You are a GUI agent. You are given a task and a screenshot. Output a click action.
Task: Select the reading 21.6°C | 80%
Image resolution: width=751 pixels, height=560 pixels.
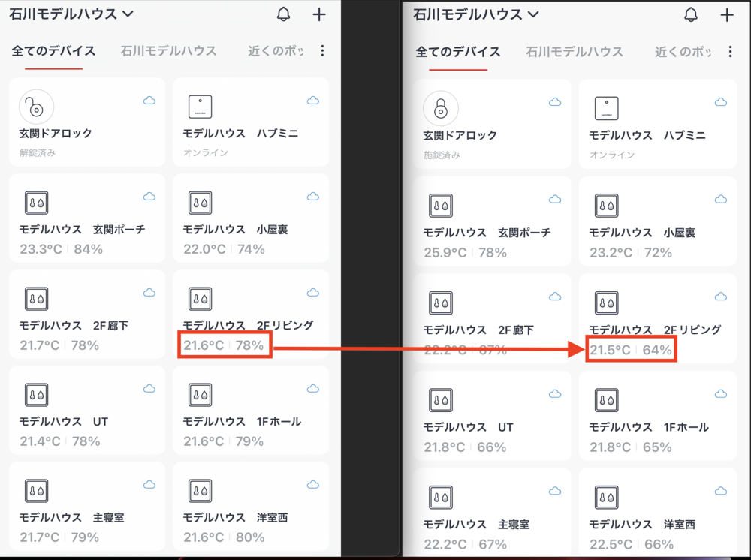click(x=224, y=537)
